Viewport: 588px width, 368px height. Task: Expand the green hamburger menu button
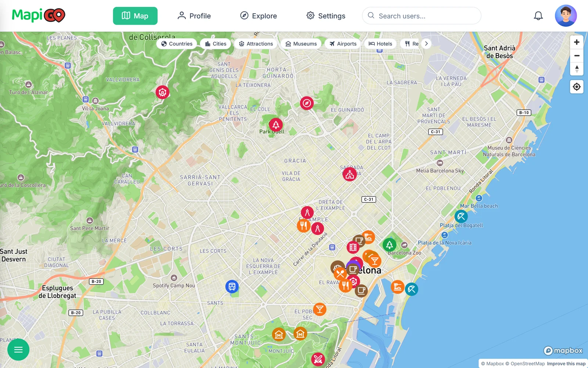click(18, 350)
